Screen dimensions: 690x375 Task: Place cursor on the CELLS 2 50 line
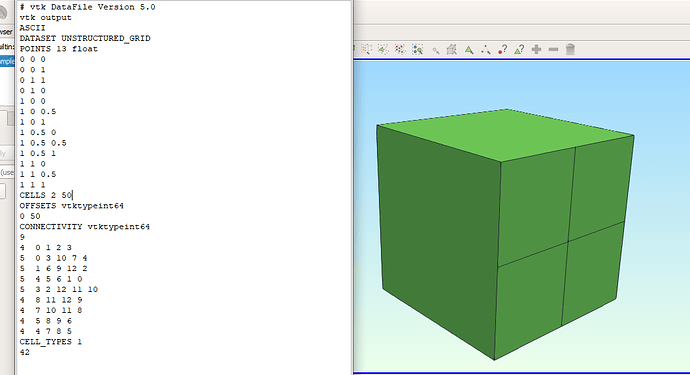coord(46,195)
